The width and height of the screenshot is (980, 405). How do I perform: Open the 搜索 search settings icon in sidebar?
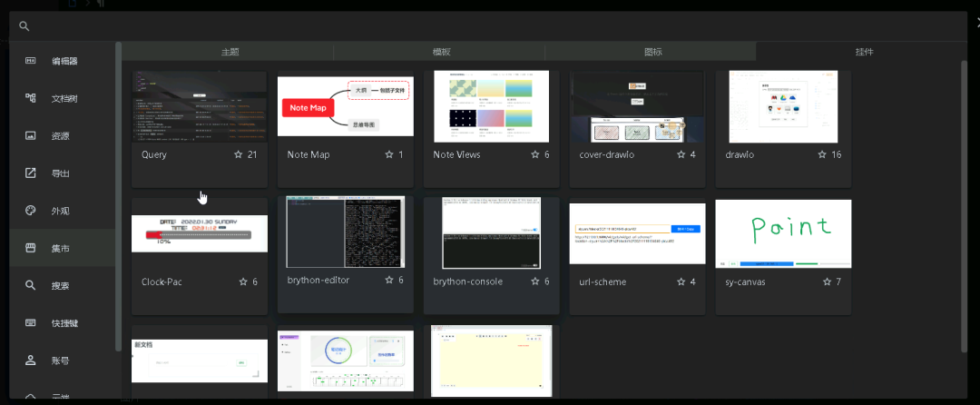30,286
